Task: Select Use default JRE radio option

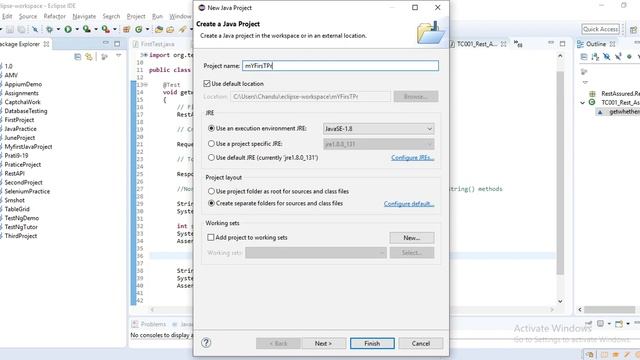Action: click(211, 158)
